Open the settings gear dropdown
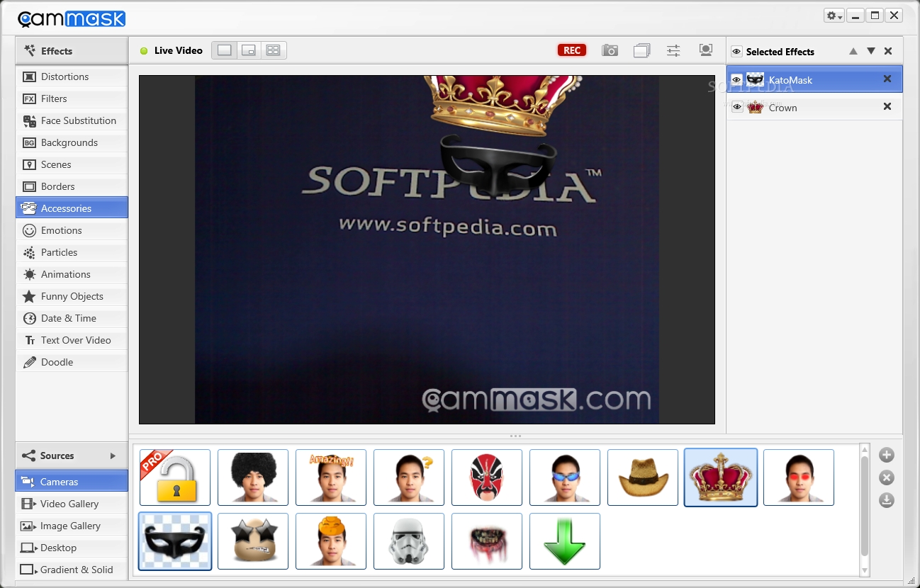Screen dimensions: 920x588 tap(834, 16)
